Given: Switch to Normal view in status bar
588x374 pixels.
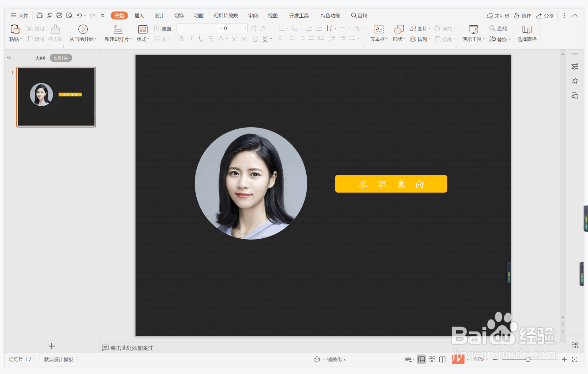Looking at the screenshot, I should (x=422, y=359).
